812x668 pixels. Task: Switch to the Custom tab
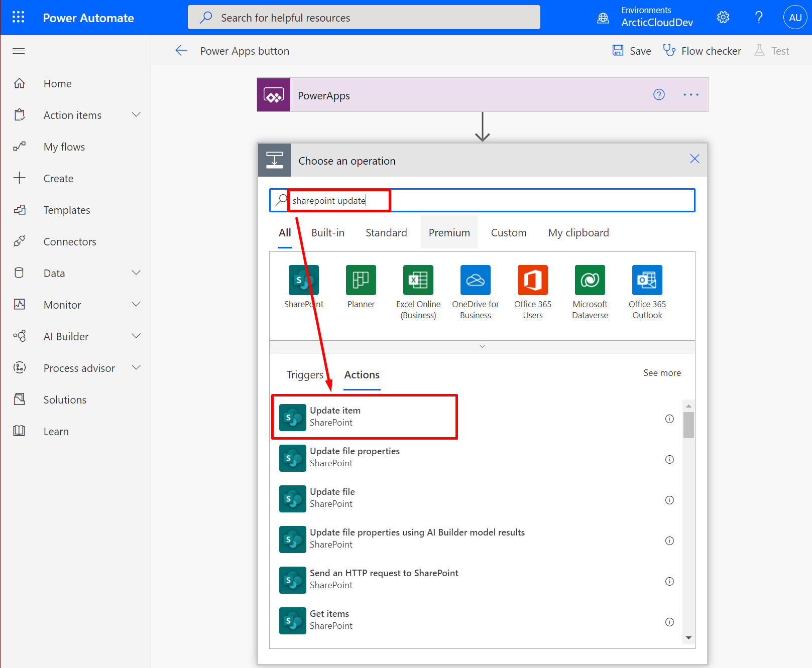click(x=509, y=232)
